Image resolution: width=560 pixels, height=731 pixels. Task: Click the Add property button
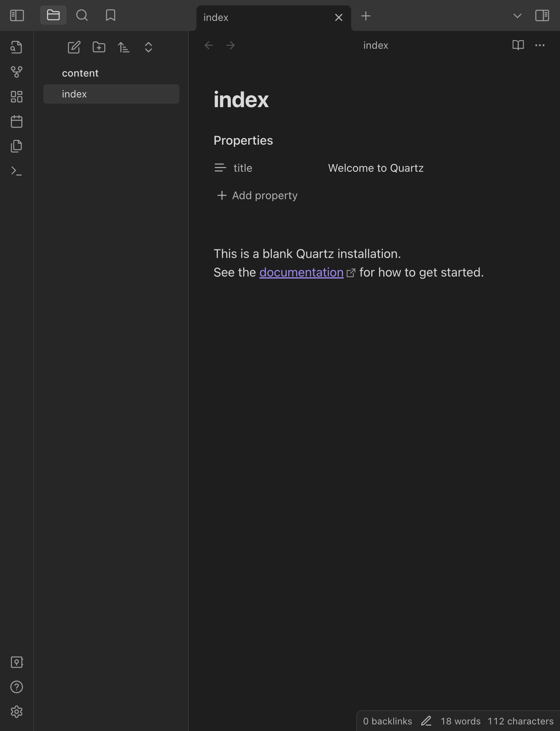[x=258, y=196]
